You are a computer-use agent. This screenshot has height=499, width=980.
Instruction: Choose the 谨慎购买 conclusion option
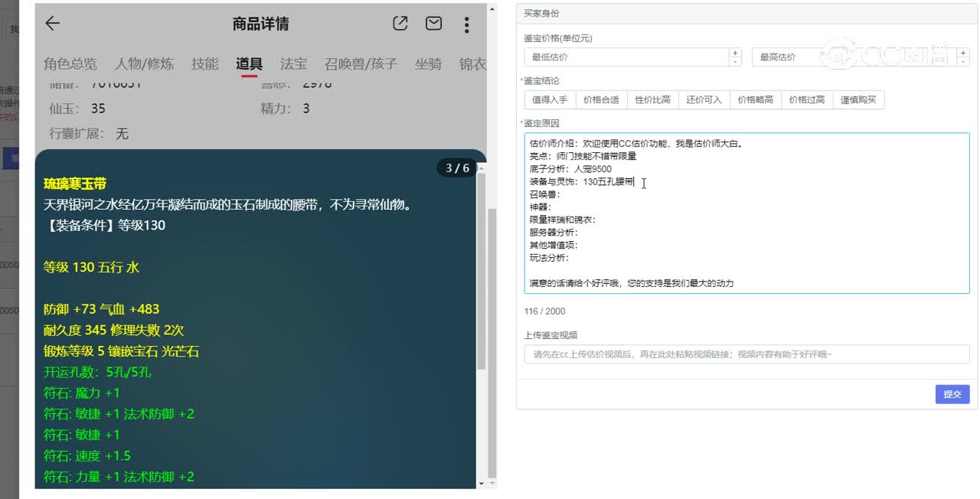pyautogui.click(x=858, y=99)
